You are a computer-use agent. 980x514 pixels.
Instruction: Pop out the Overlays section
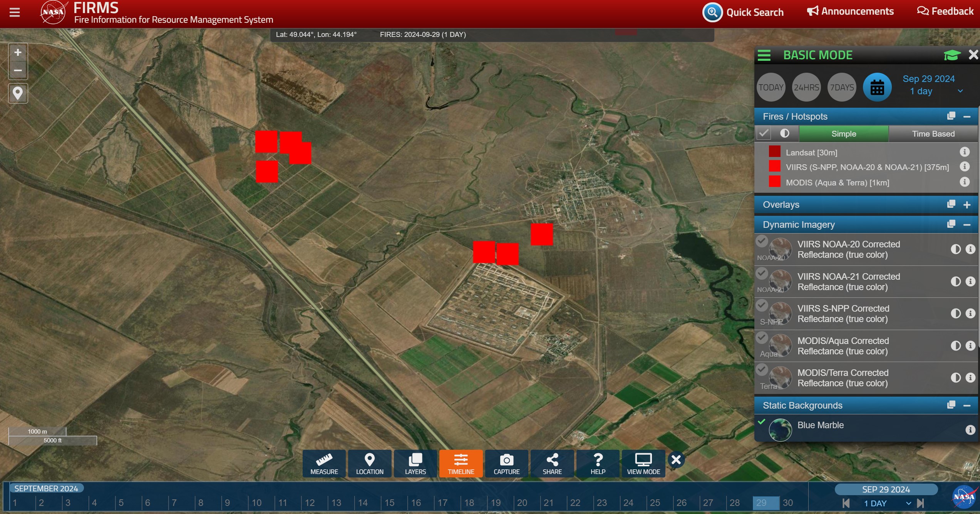pyautogui.click(x=951, y=204)
